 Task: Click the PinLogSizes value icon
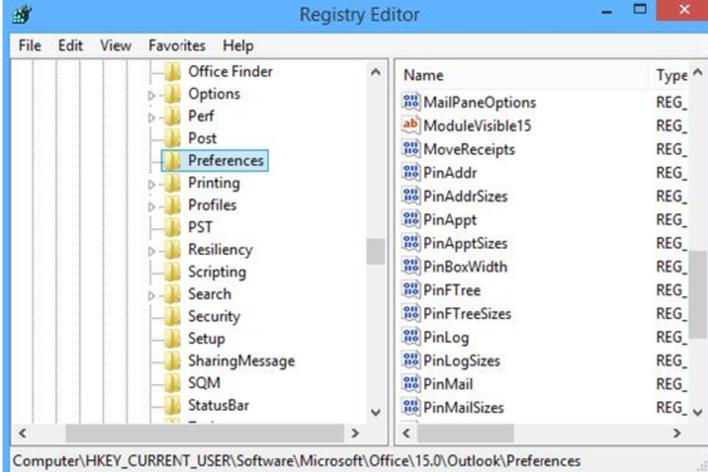[410, 360]
